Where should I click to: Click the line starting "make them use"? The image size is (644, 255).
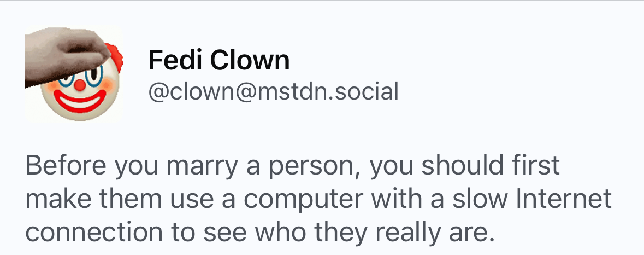click(318, 199)
